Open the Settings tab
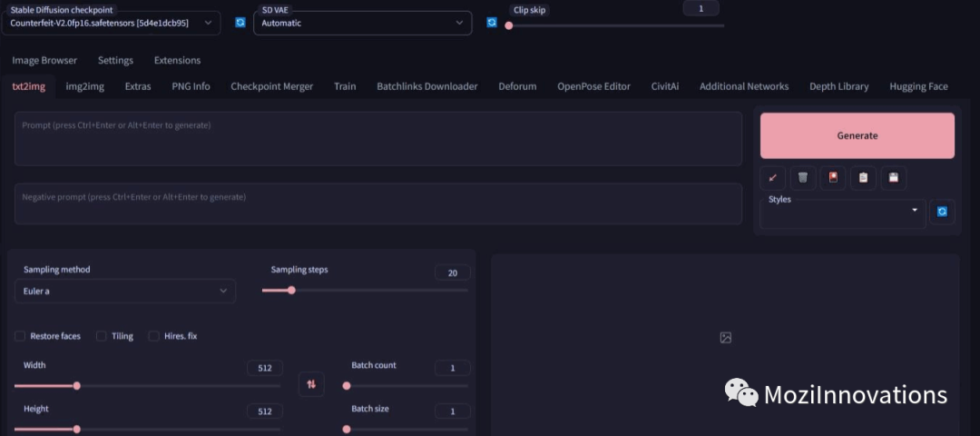The image size is (980, 436). point(115,60)
